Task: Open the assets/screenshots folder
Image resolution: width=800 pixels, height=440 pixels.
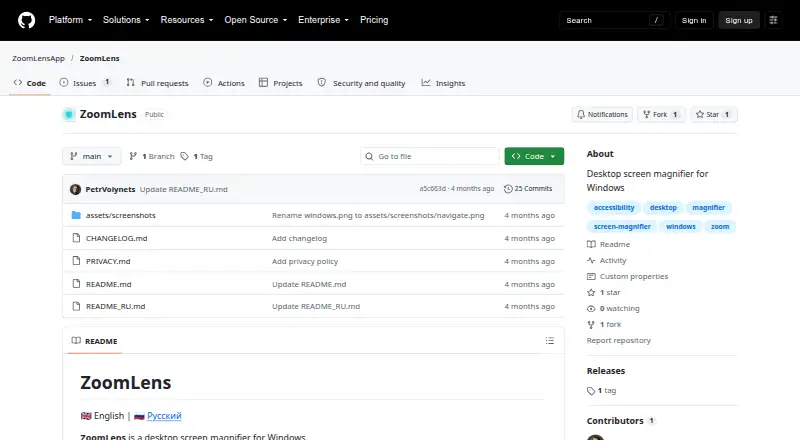Action: [121, 215]
